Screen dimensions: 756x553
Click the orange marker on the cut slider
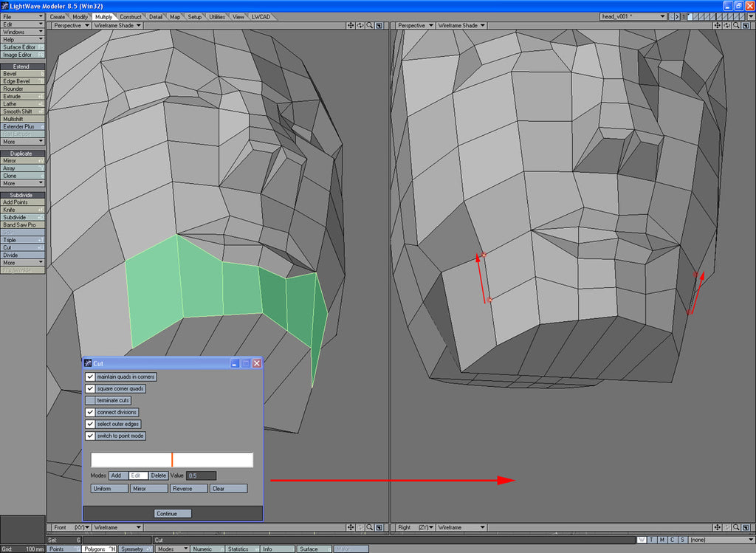pos(172,460)
